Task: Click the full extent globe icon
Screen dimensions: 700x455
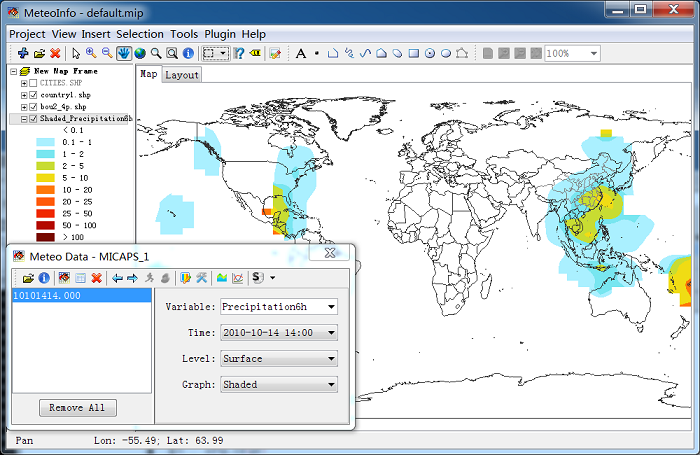Action: [140, 54]
